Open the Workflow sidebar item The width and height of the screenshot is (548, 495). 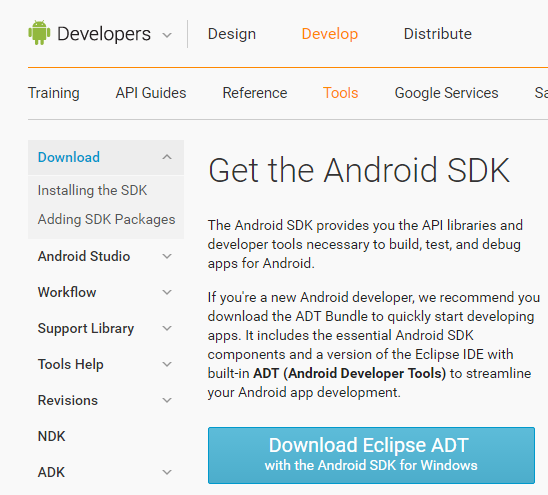point(67,292)
